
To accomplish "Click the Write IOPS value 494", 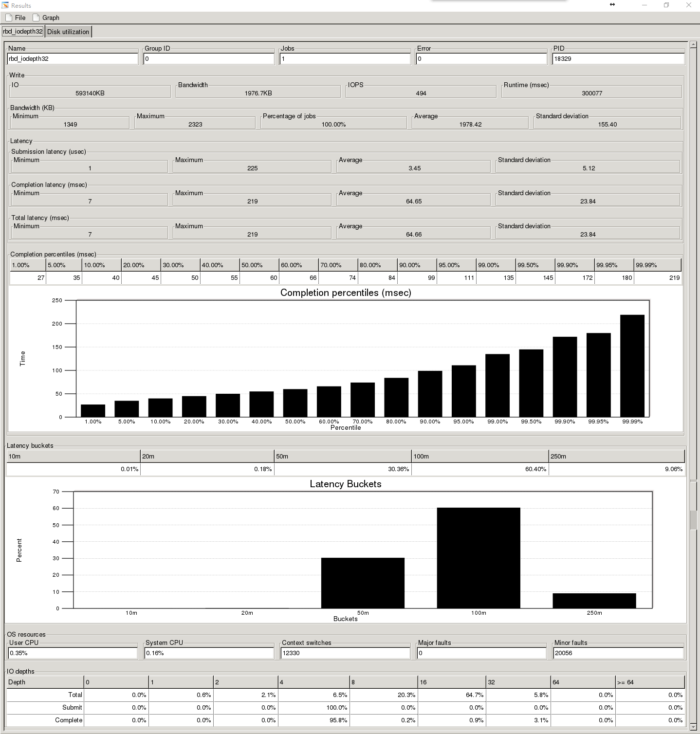I will click(421, 93).
